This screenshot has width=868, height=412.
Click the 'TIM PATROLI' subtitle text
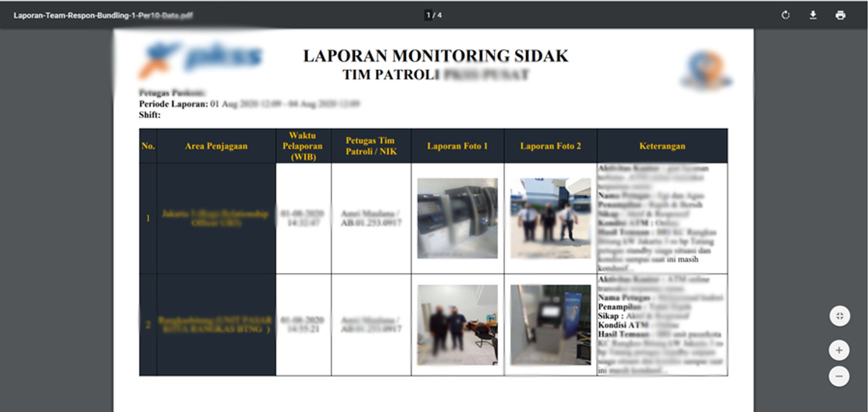(x=391, y=75)
